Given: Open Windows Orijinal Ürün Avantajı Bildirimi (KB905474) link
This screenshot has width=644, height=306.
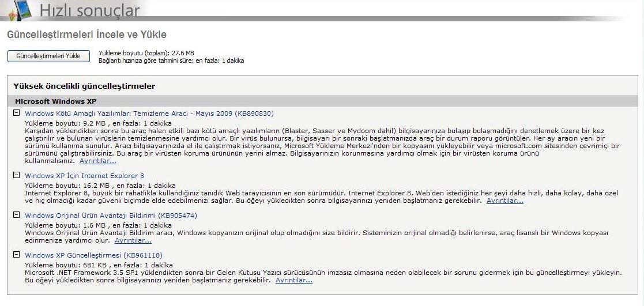Looking at the screenshot, I should point(111,215).
